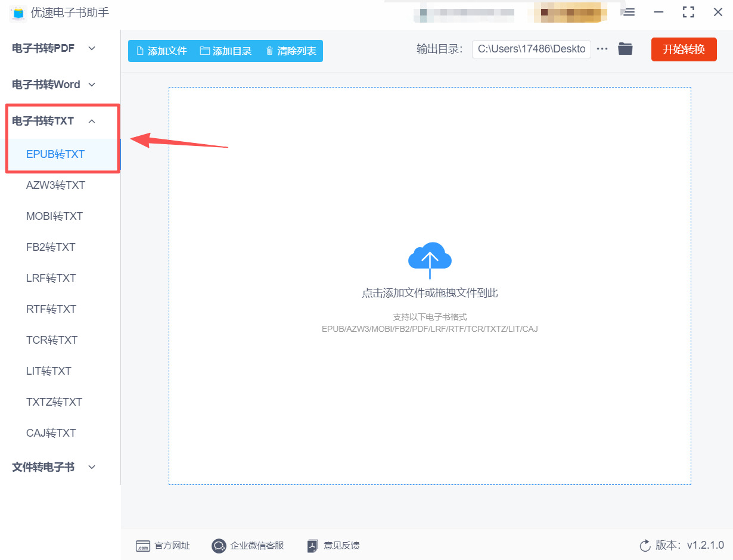Click the 添加目录 folder icon
This screenshot has height=560, width=733.
206,51
